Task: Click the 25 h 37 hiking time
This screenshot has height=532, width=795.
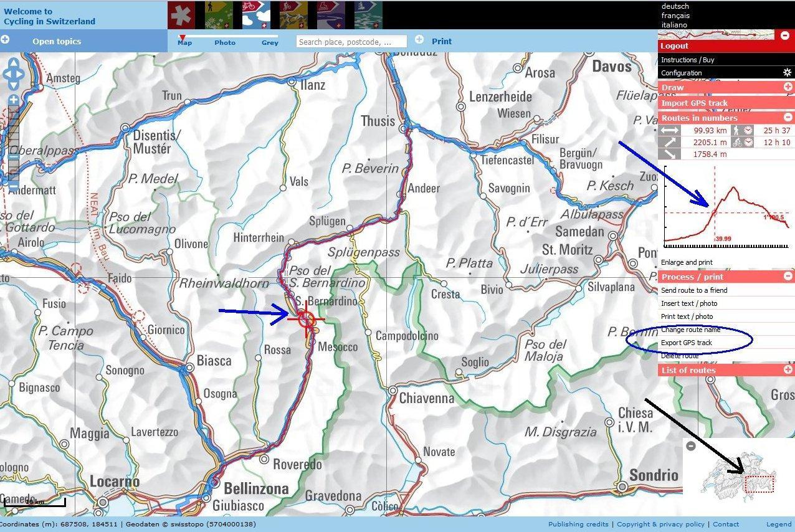Action: 777,131
